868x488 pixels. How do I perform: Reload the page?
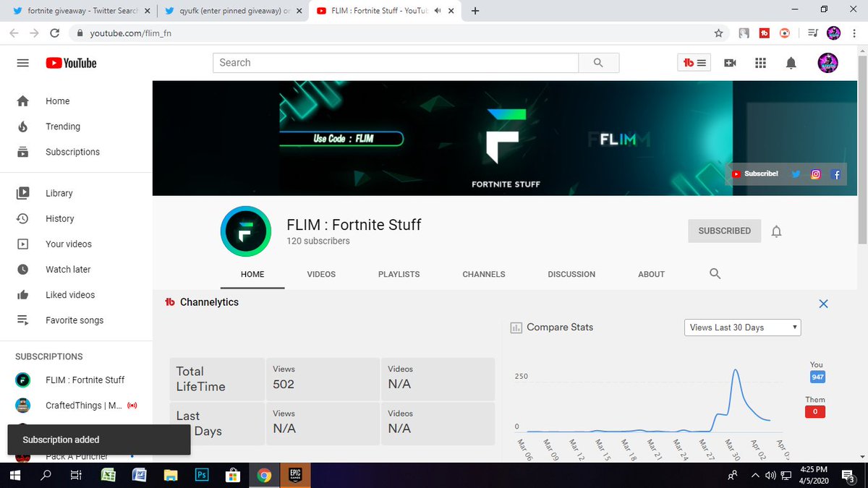tap(54, 33)
